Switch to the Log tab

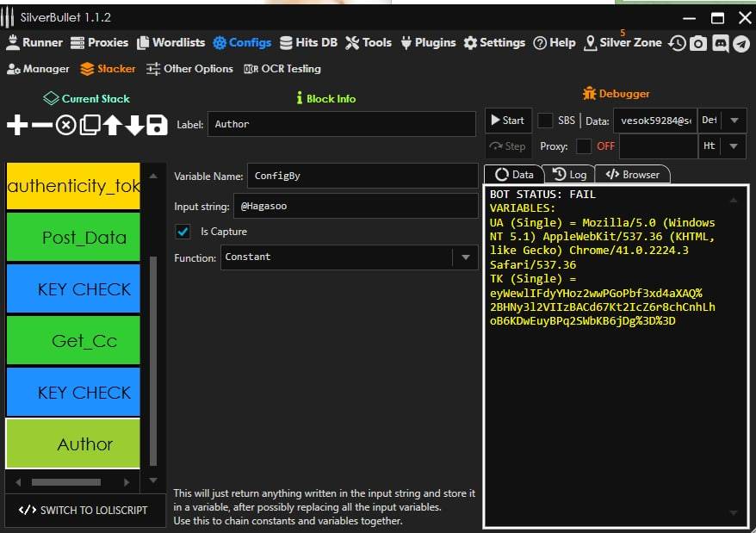click(x=569, y=175)
